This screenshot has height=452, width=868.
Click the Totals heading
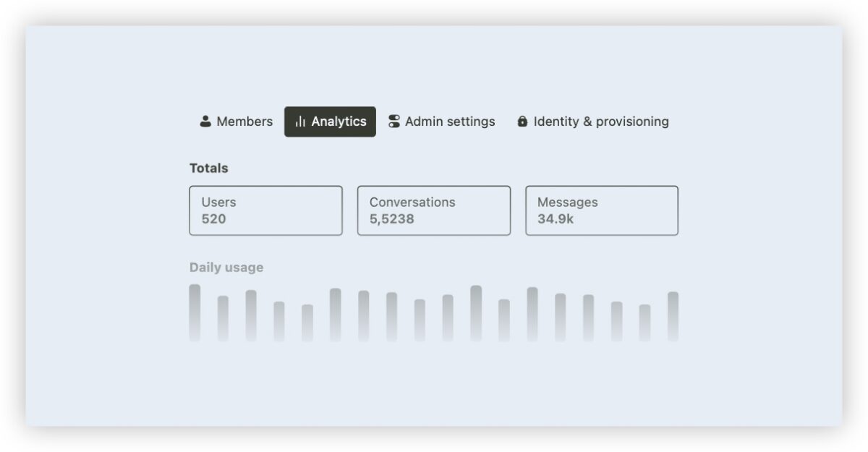(209, 168)
